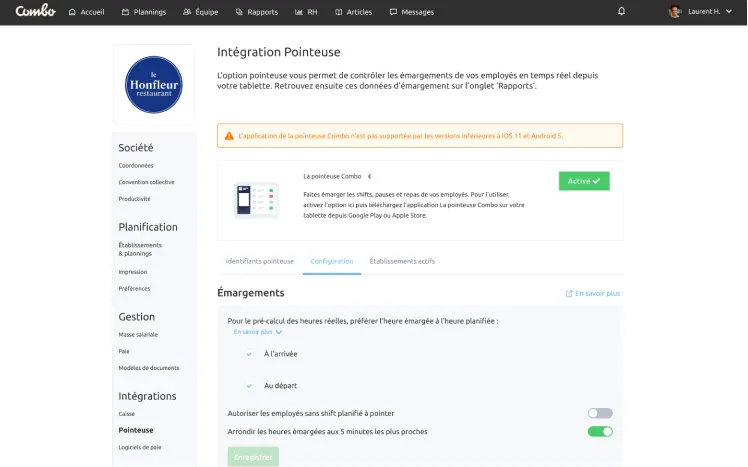Viewport: 748px width, 467px height.
Task: Toggle the Au départ checkbox
Action: point(249,386)
